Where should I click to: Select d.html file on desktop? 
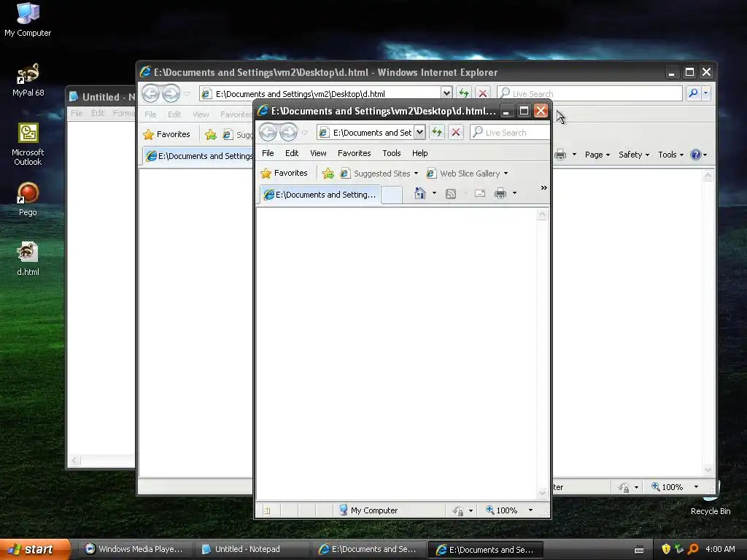28,259
